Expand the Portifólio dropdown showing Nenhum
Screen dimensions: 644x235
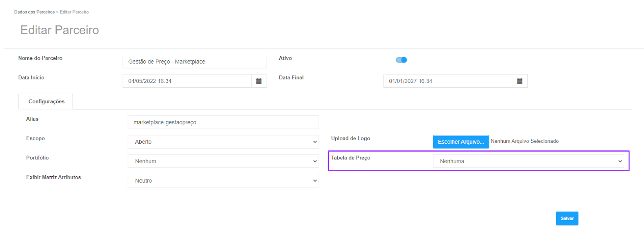(223, 161)
